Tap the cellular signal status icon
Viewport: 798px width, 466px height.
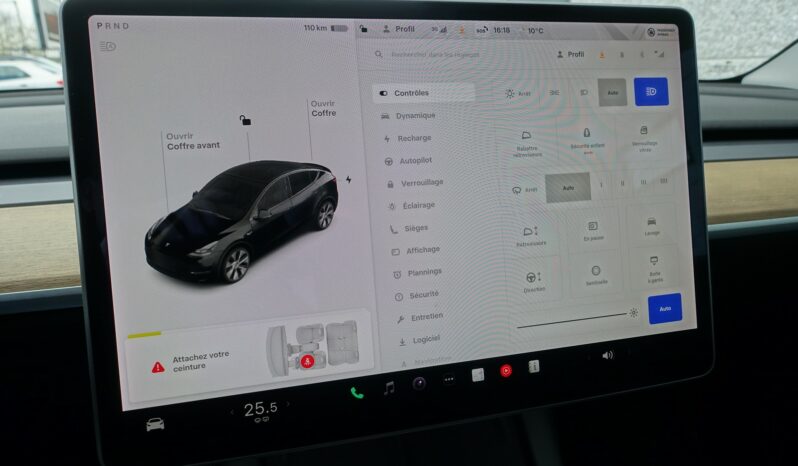(x=439, y=30)
